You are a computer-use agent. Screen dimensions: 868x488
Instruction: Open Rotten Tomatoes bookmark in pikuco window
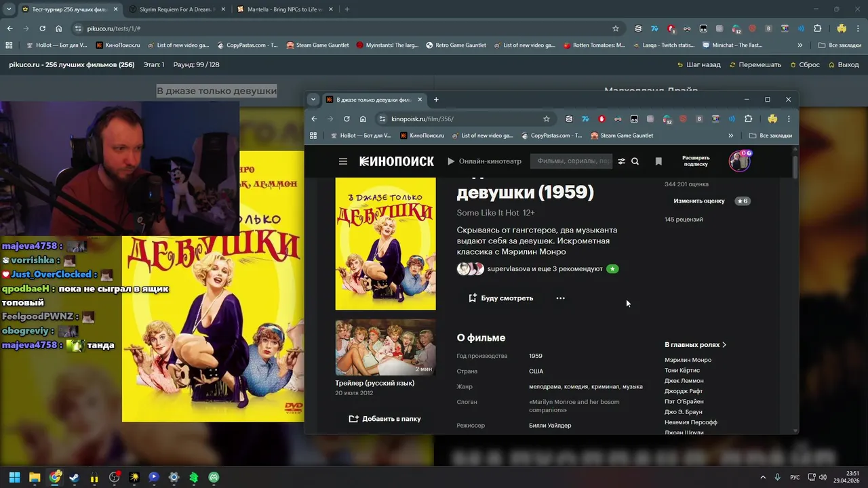[594, 45]
